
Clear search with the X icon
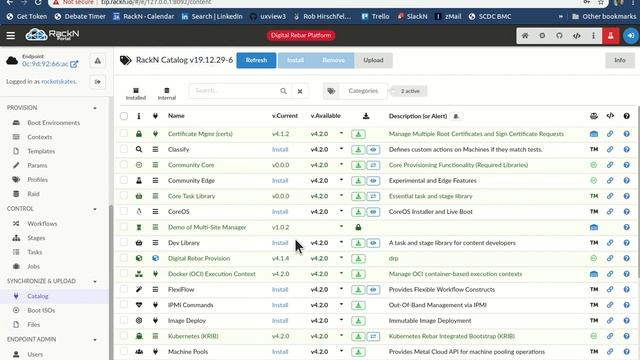[300, 91]
